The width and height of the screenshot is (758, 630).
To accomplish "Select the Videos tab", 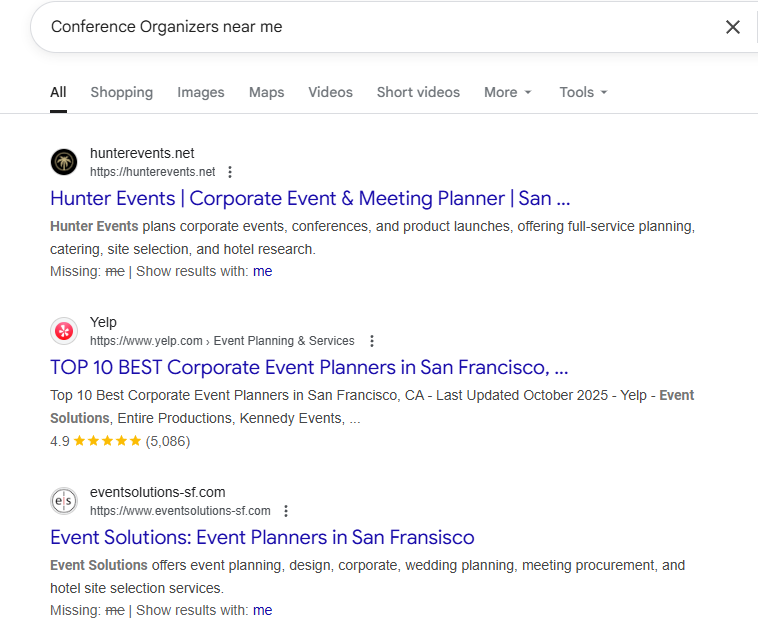I will [x=330, y=92].
